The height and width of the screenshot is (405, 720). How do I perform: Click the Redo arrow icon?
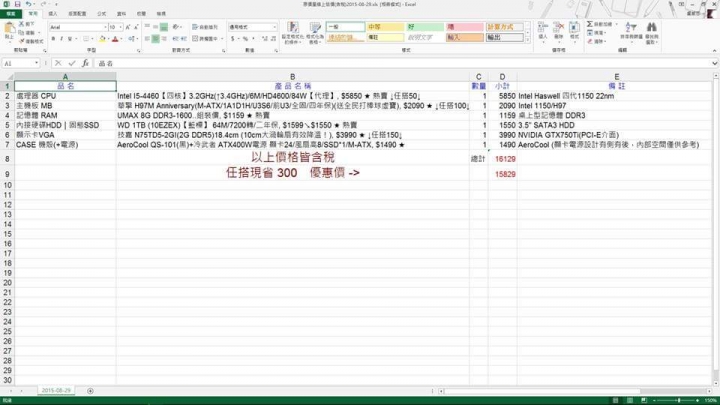[x=43, y=4]
